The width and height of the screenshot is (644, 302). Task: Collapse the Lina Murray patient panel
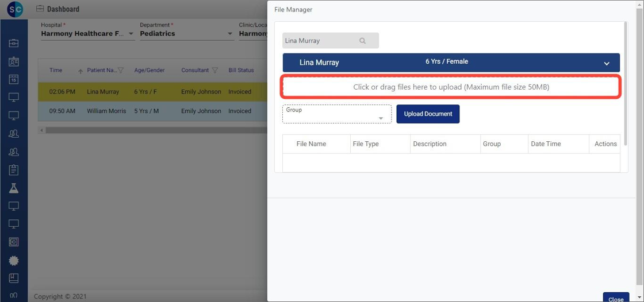coord(606,63)
